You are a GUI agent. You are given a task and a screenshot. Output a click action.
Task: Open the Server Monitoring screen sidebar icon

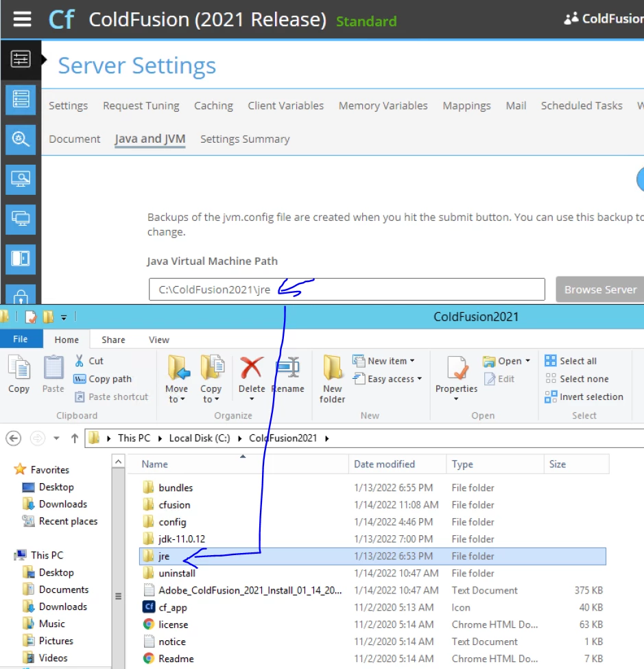[21, 179]
